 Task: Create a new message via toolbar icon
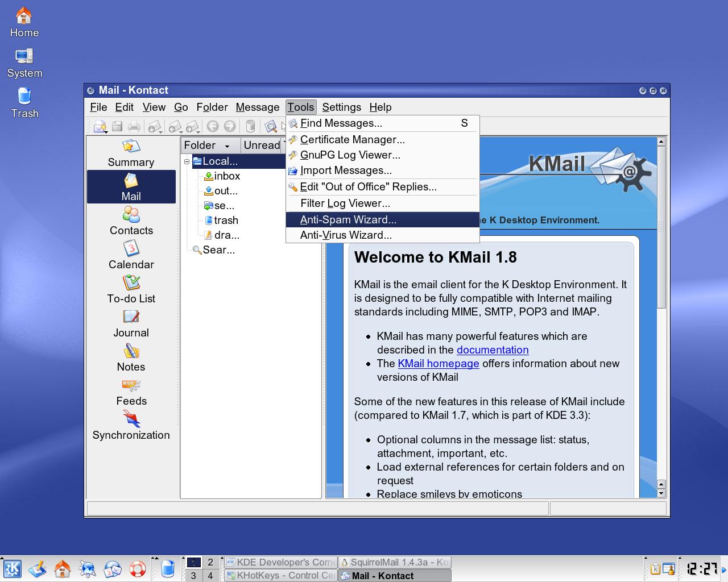pos(99,126)
